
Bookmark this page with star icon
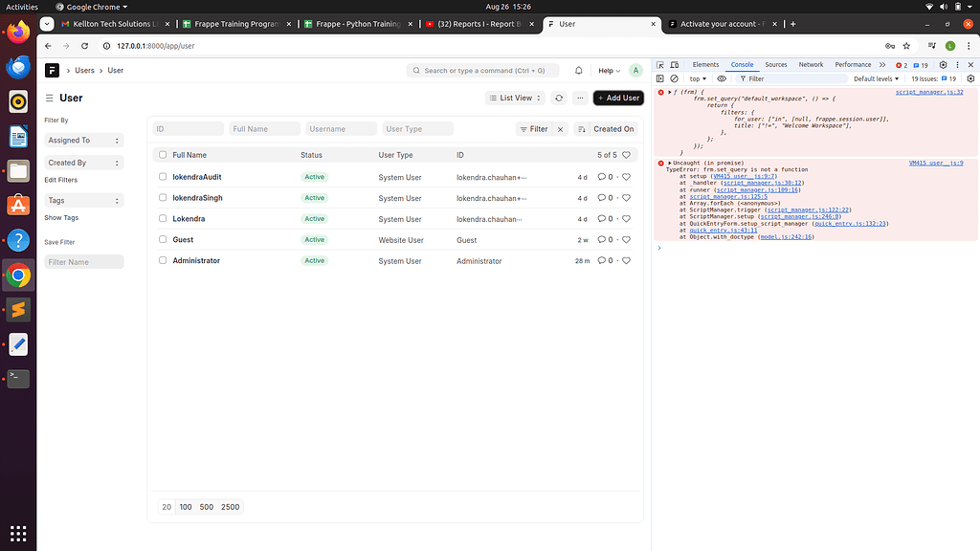(x=906, y=46)
